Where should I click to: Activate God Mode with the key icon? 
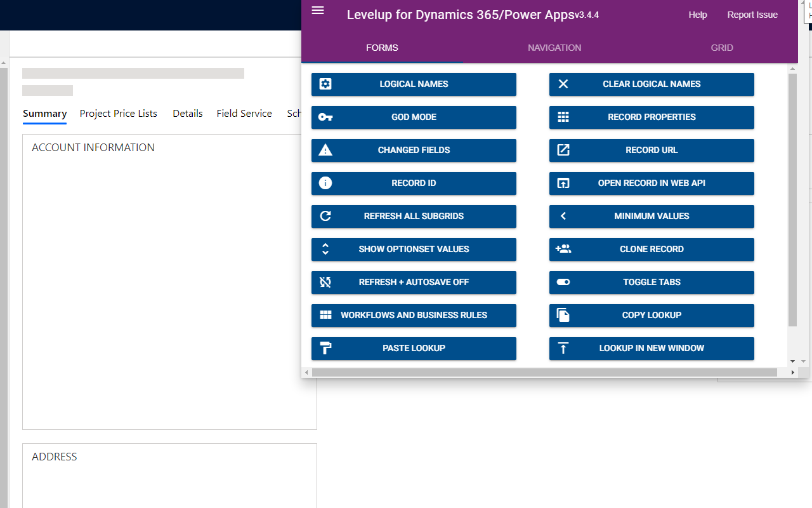click(325, 117)
